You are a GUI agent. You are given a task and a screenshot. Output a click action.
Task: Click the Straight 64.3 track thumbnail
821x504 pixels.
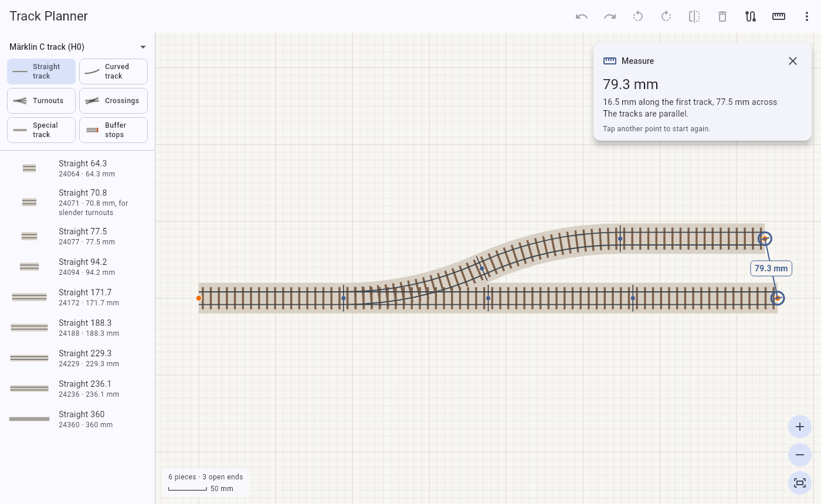[x=29, y=168]
